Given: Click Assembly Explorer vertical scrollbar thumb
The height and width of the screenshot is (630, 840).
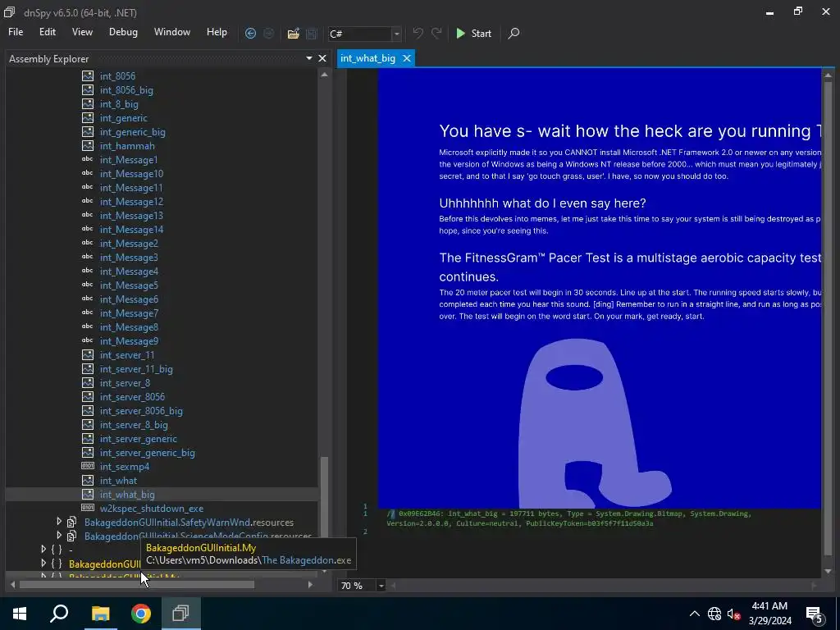Looking at the screenshot, I should point(324,512).
